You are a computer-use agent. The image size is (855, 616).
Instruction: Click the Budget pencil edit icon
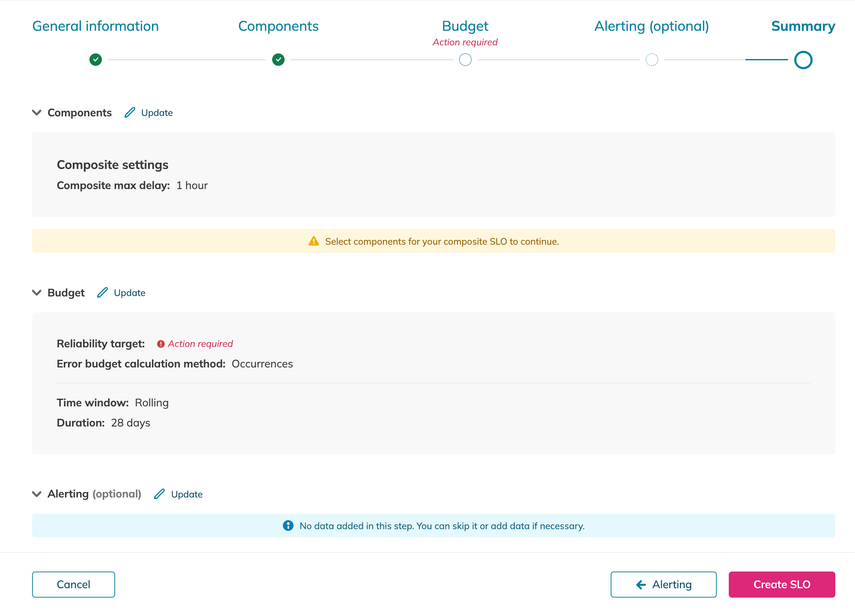101,292
